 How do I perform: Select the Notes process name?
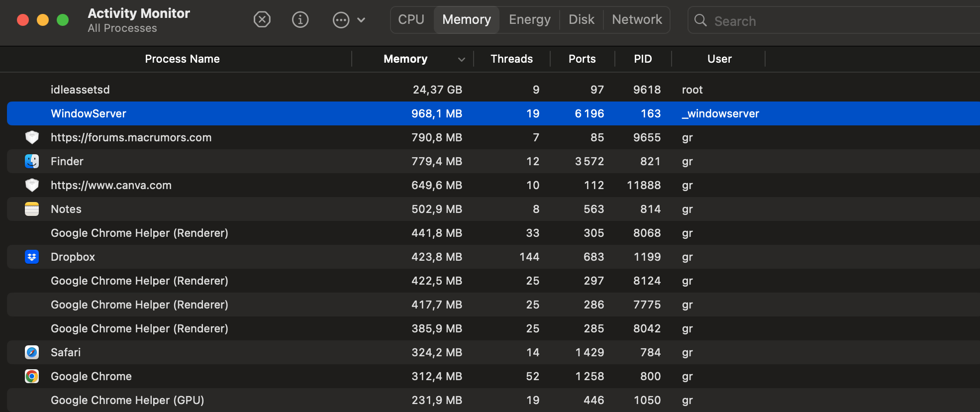pos(66,209)
